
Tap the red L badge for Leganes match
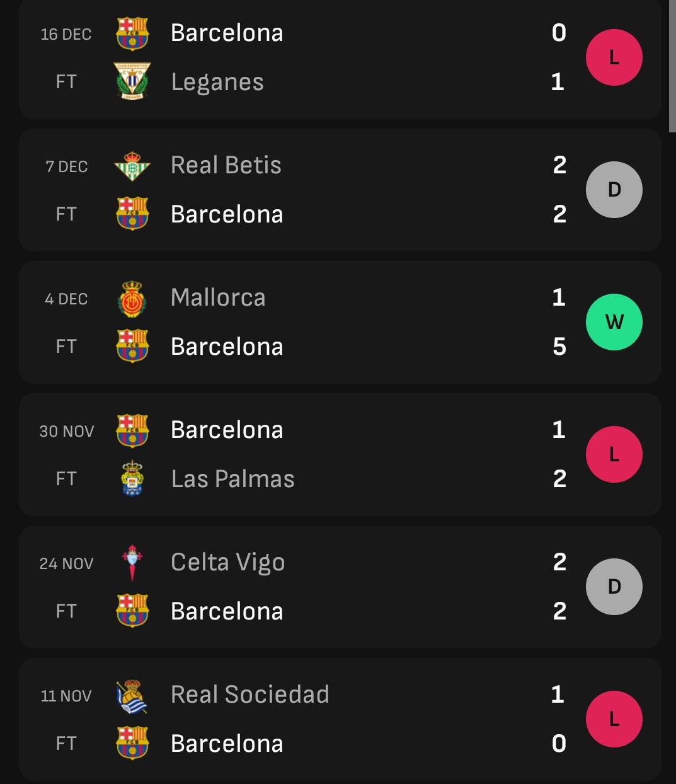coord(614,57)
